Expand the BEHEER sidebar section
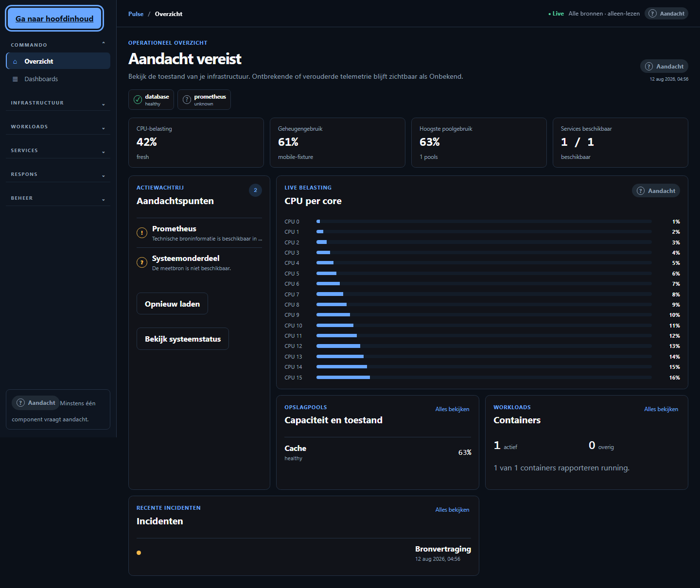Screen dimensions: 700x588 tap(58, 198)
